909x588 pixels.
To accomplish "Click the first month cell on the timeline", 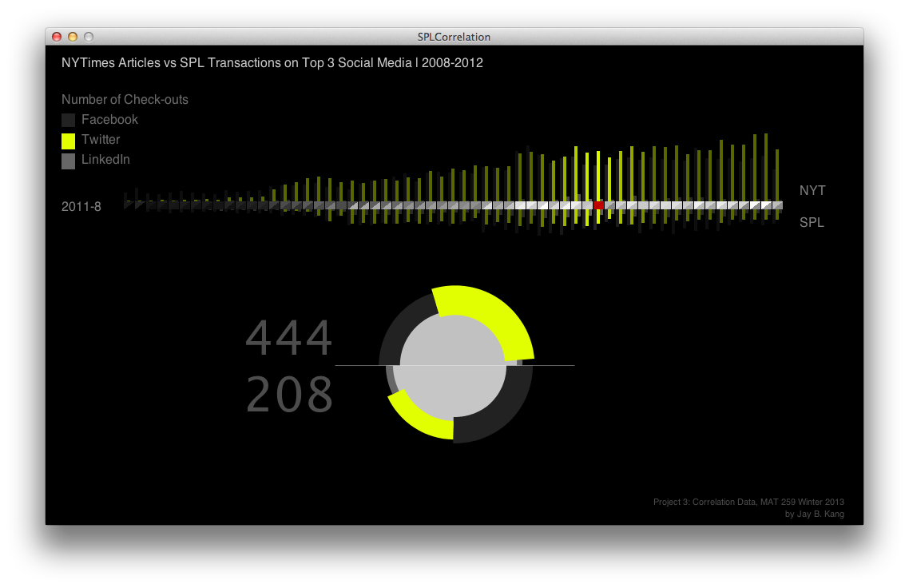I will coord(128,205).
